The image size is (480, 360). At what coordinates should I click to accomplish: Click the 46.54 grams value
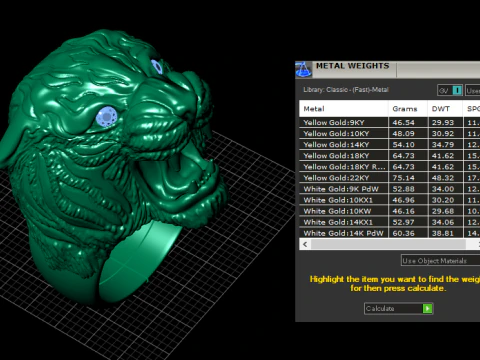click(x=403, y=122)
